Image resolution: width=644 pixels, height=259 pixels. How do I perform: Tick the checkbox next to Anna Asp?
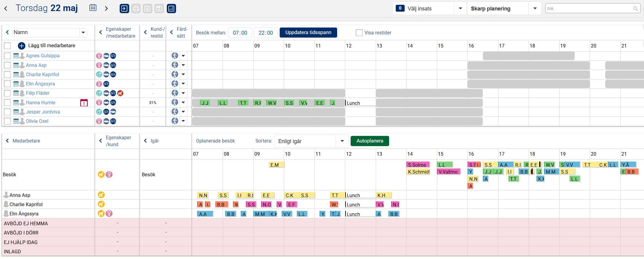(x=7, y=65)
